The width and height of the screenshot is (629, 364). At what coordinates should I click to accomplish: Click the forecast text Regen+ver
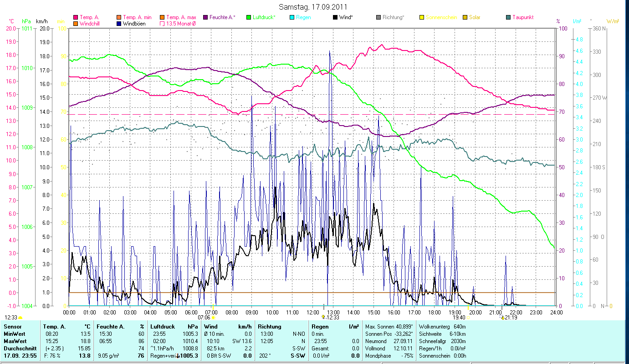(x=163, y=356)
